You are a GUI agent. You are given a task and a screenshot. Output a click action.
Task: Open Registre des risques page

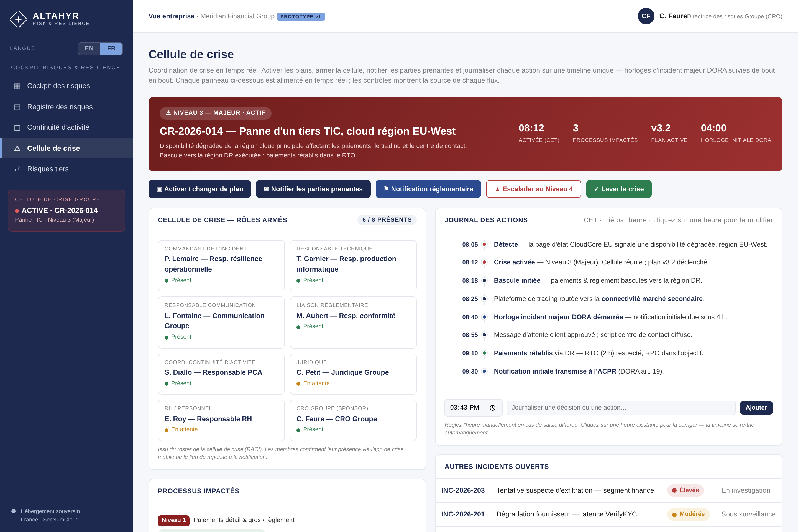66,107
